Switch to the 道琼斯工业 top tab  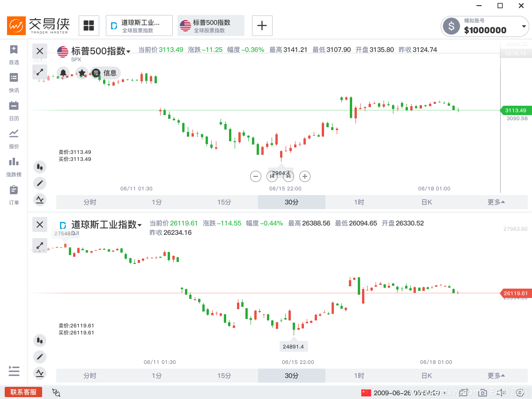[139, 25]
